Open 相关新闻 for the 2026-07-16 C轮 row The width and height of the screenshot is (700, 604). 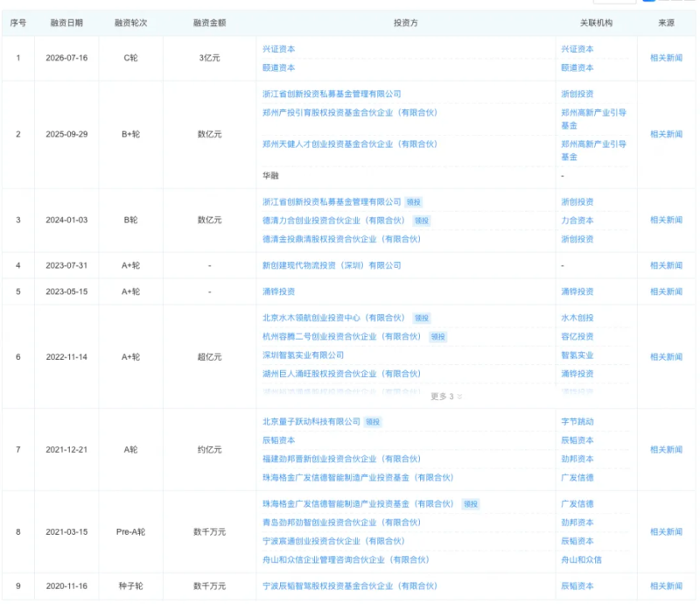coord(666,58)
